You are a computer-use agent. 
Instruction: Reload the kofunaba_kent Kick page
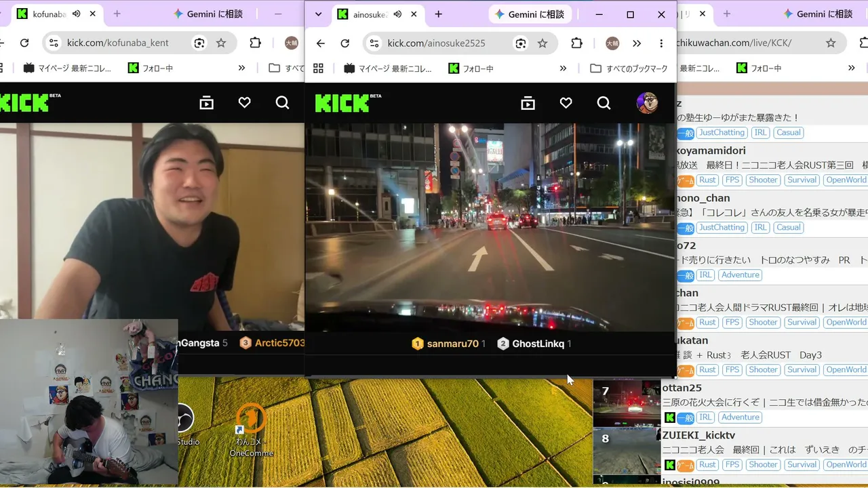click(24, 43)
